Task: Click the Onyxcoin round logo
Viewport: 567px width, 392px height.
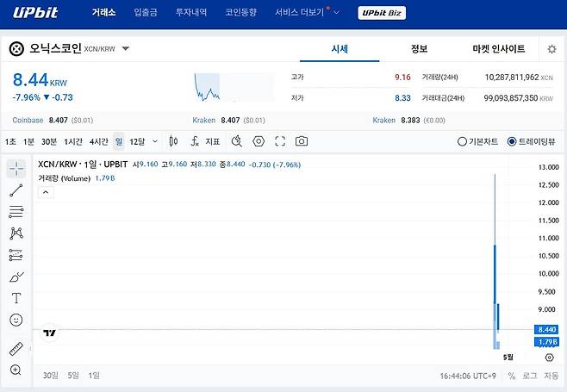Action: coord(16,49)
